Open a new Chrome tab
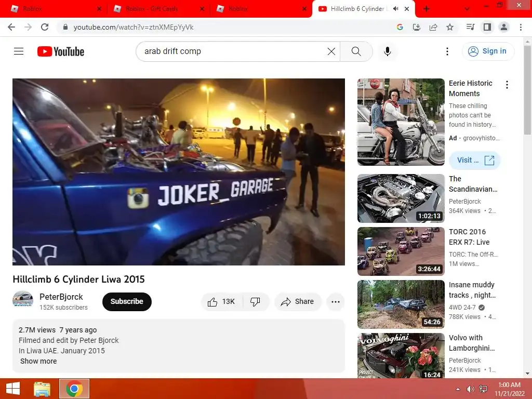This screenshot has height=399, width=532. tap(426, 9)
